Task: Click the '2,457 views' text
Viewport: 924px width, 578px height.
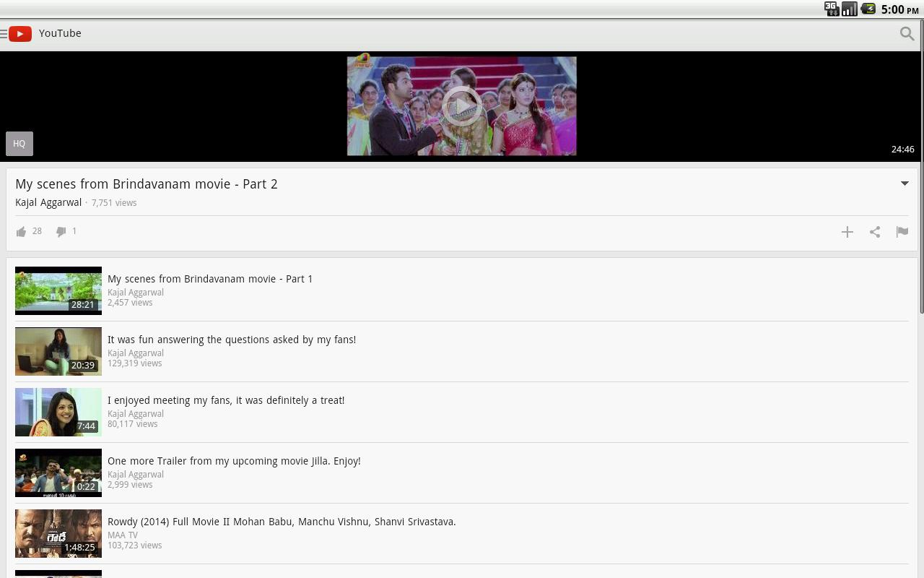Action: coord(130,303)
